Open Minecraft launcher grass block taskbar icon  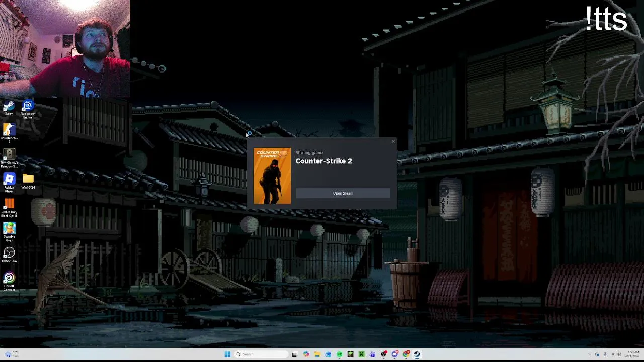[x=350, y=354]
